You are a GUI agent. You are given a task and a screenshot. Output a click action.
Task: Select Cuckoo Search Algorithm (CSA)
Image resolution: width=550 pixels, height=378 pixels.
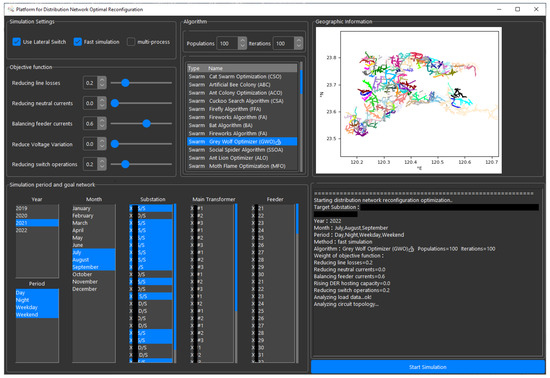tap(242, 101)
